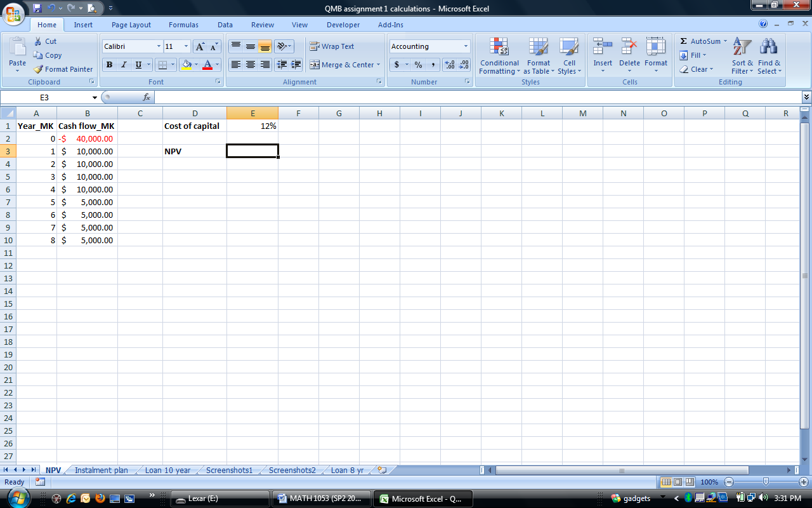Switch to the Formulas ribbon tab

[183, 25]
